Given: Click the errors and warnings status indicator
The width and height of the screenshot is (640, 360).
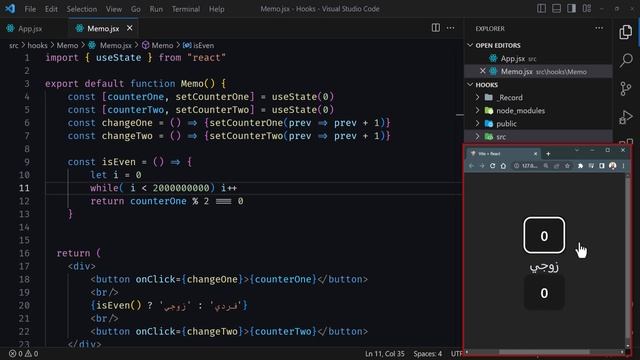Looking at the screenshot, I should pyautogui.click(x=23, y=353).
